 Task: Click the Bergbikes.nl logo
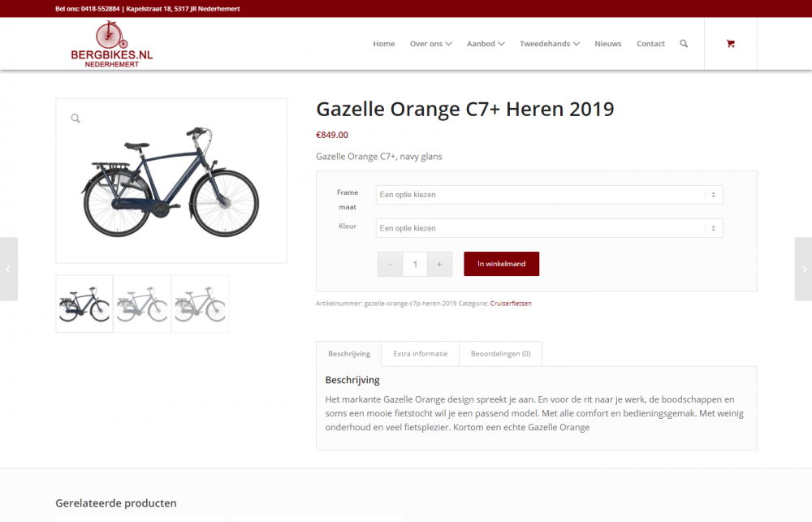(x=111, y=44)
